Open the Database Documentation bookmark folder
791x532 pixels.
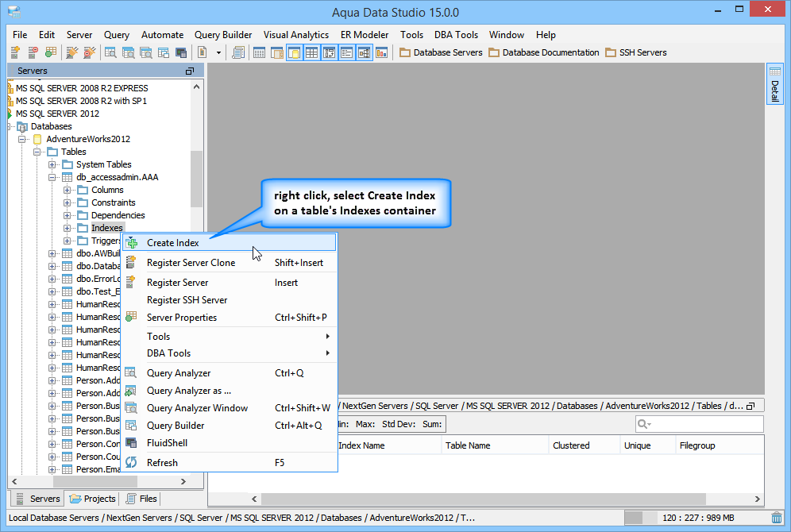pos(544,52)
